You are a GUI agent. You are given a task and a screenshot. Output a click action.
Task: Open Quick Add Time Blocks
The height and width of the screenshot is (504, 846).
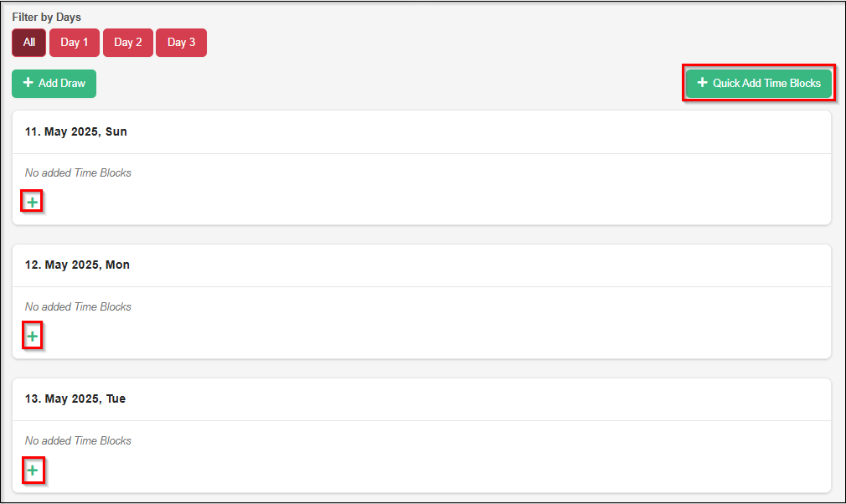(x=759, y=83)
